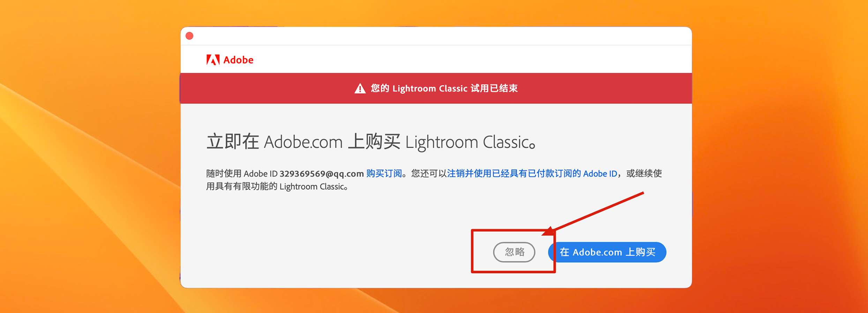
Task: Click the warning triangle icon in banner
Action: (x=360, y=88)
